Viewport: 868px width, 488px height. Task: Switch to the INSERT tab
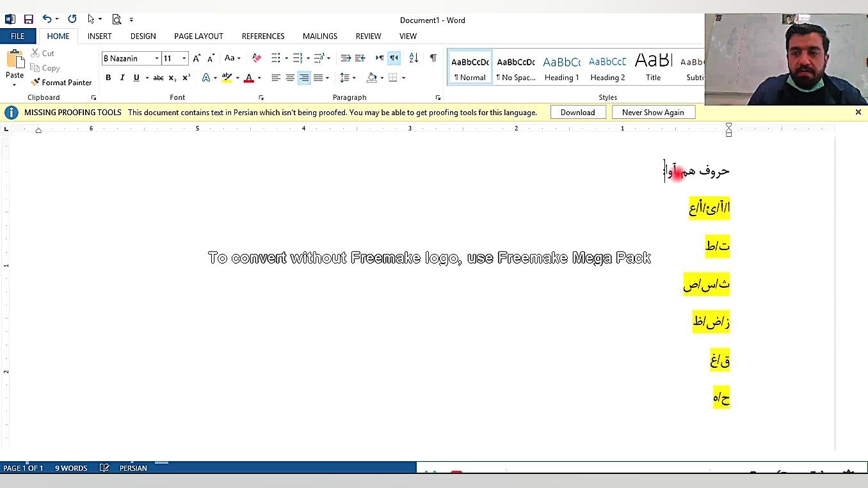coord(100,36)
